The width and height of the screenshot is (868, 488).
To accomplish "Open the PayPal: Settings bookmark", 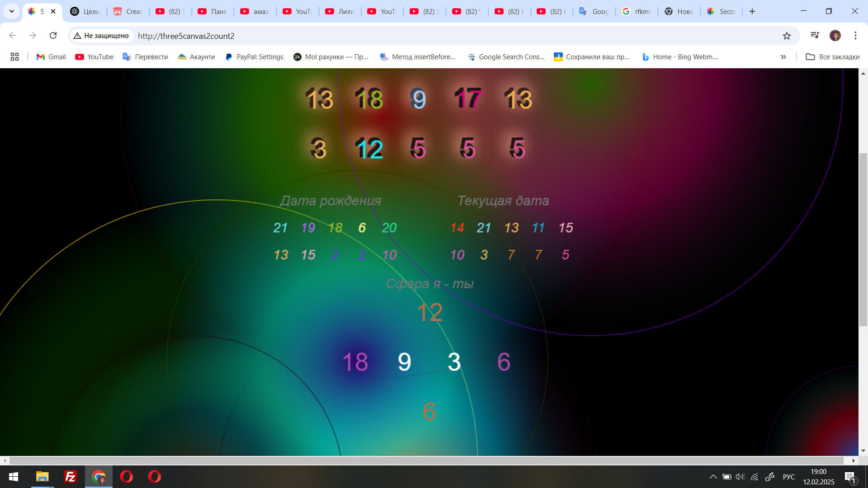I will 254,56.
